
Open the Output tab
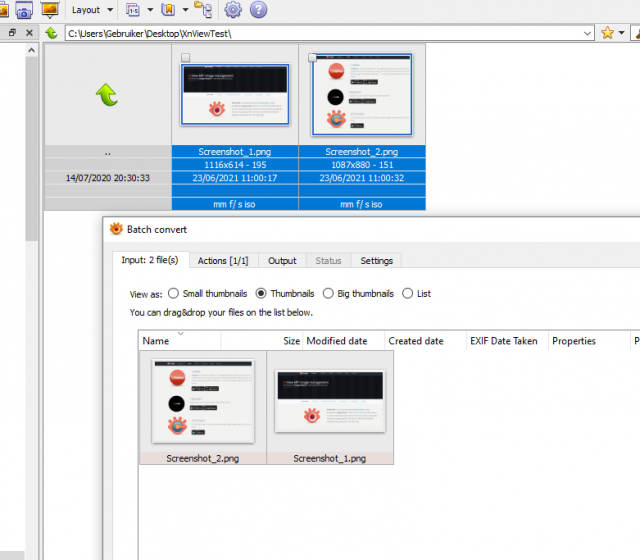tap(282, 261)
